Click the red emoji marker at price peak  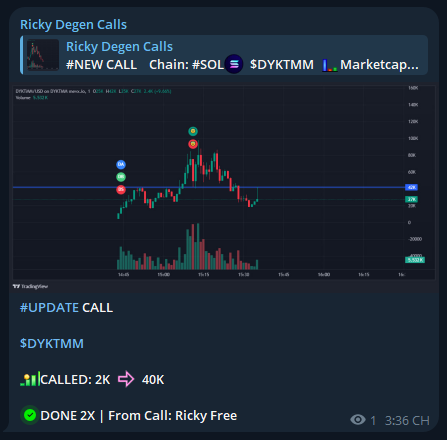point(193,144)
